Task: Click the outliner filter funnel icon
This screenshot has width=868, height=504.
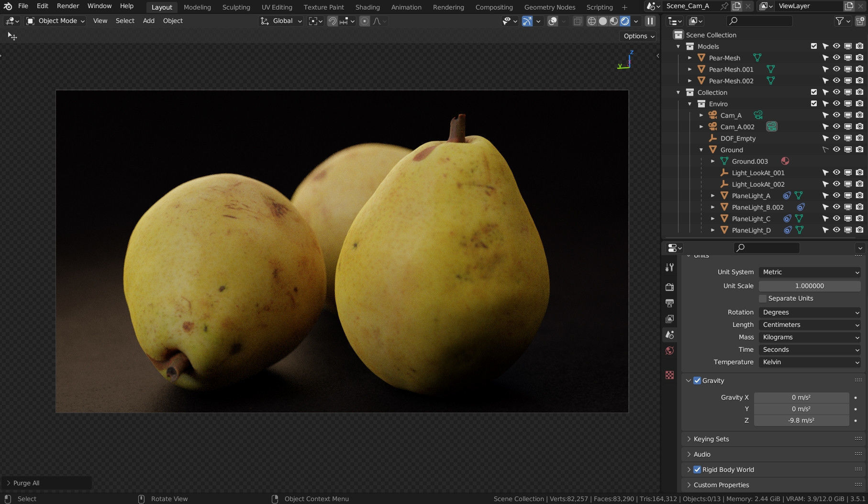Action: (x=839, y=21)
